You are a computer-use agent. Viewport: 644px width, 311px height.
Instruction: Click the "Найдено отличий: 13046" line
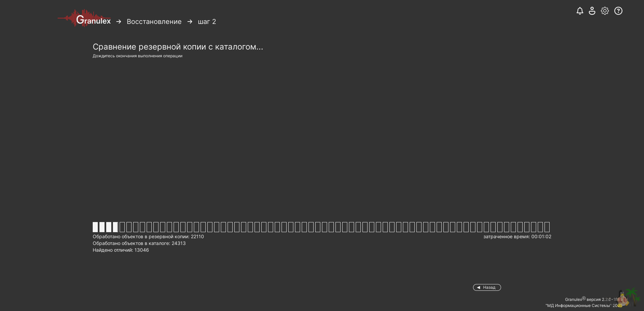(121, 250)
